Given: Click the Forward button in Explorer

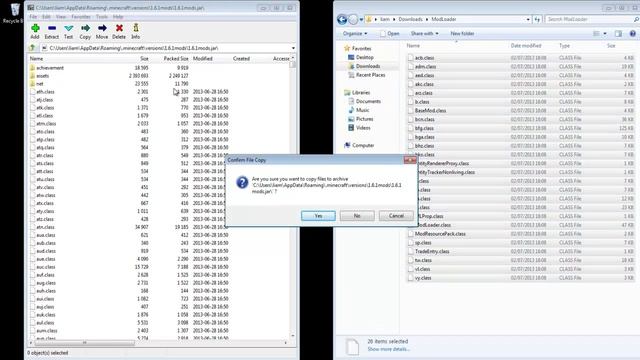Looking at the screenshot, I should click(x=353, y=19).
